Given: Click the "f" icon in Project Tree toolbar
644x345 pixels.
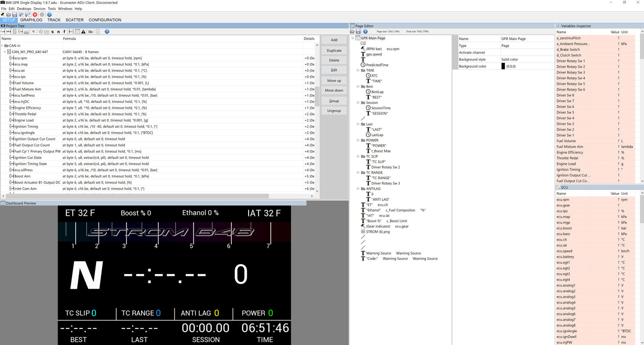Looking at the screenshot, I should coord(64,32).
